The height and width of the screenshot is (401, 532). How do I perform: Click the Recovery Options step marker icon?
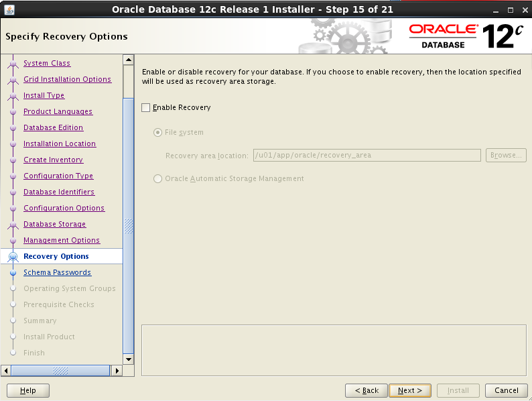click(13, 257)
